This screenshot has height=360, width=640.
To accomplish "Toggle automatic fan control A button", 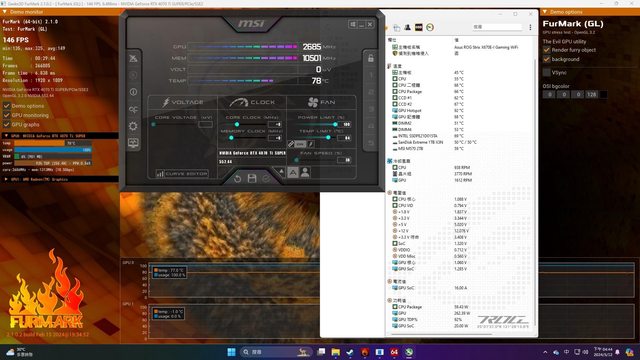I will (x=293, y=173).
